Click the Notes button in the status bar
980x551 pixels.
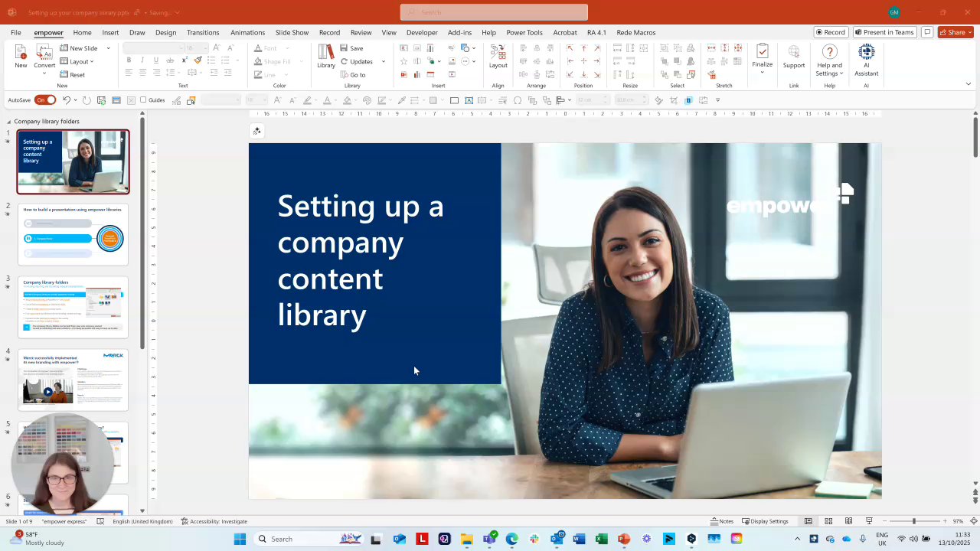click(x=722, y=521)
